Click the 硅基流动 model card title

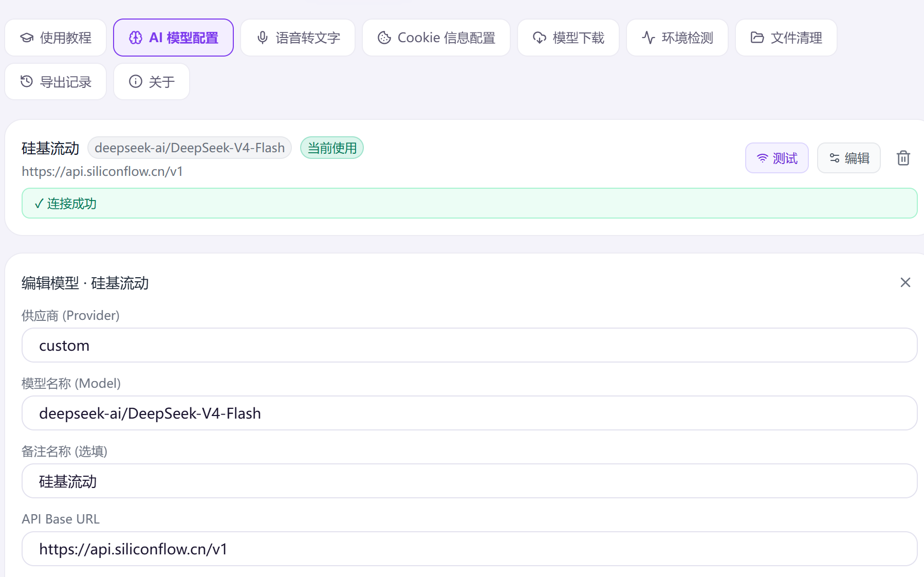tap(50, 149)
